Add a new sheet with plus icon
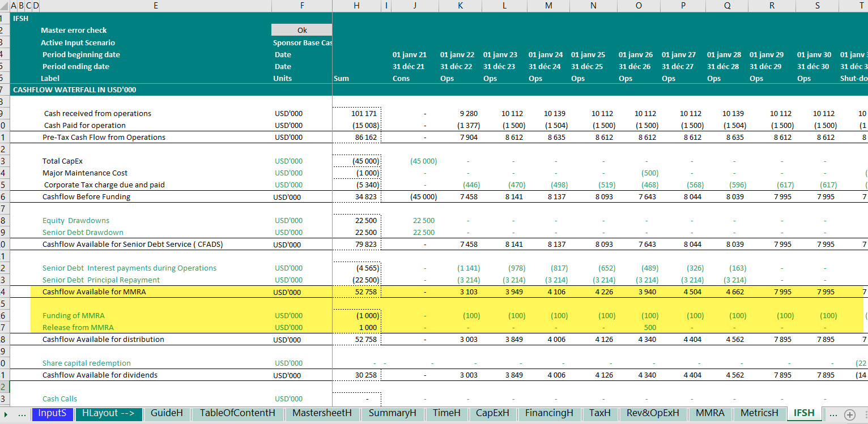The width and height of the screenshot is (868, 424). 849,414
